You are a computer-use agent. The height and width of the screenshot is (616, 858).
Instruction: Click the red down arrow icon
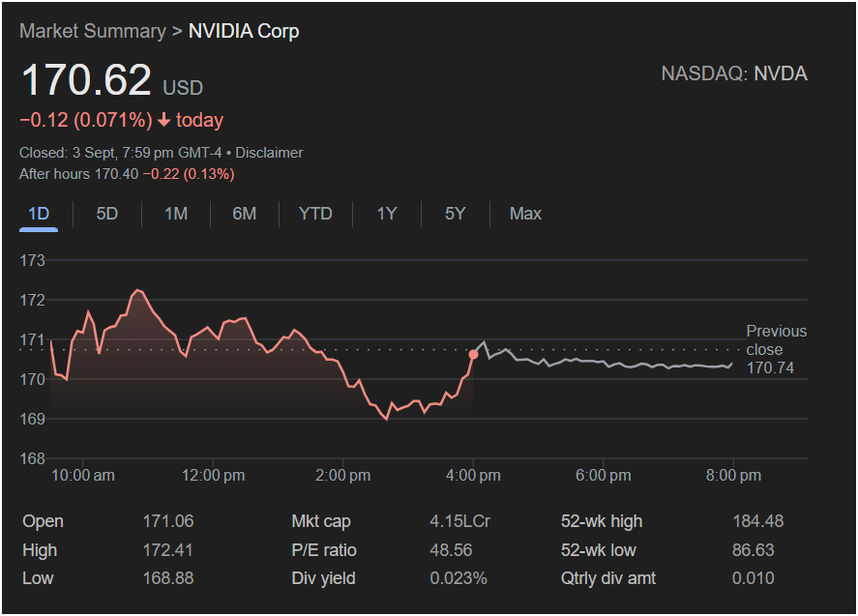click(163, 120)
